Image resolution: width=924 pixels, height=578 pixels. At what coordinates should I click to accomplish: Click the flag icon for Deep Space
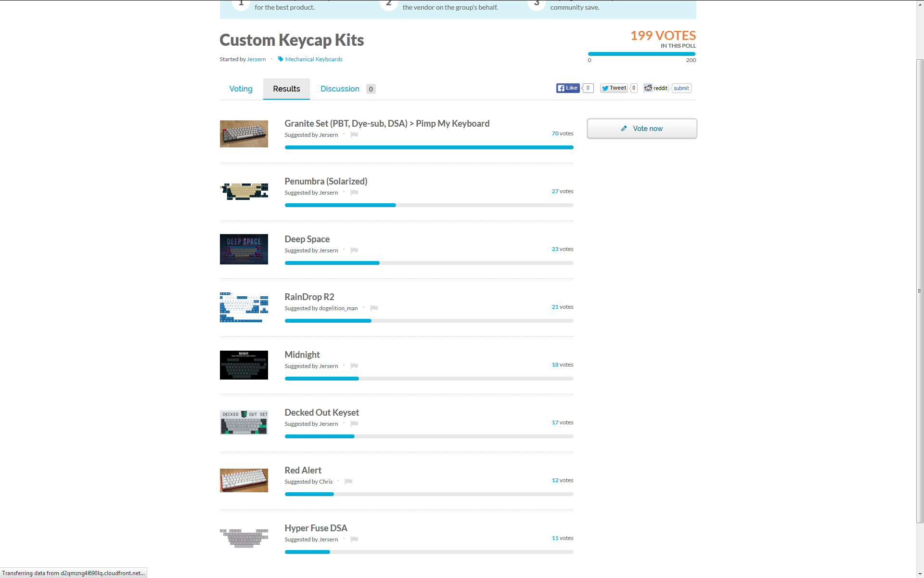[x=354, y=250]
